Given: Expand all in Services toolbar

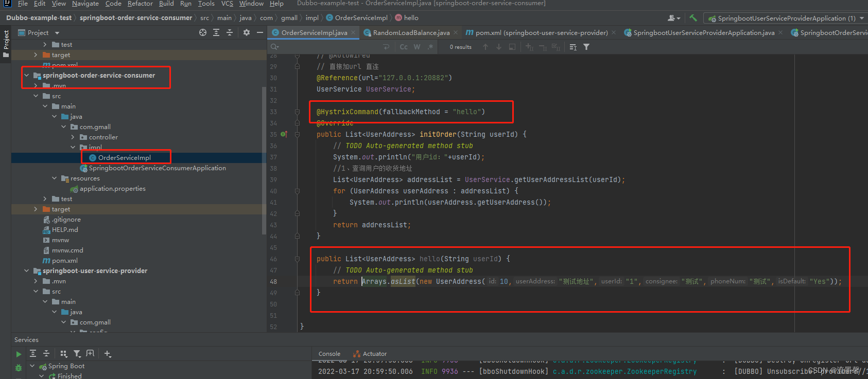Looking at the screenshot, I should 33,353.
